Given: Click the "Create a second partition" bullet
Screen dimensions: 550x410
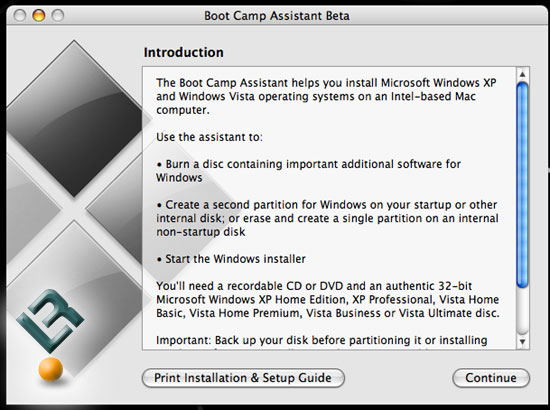Looking at the screenshot, I should click(327, 218).
